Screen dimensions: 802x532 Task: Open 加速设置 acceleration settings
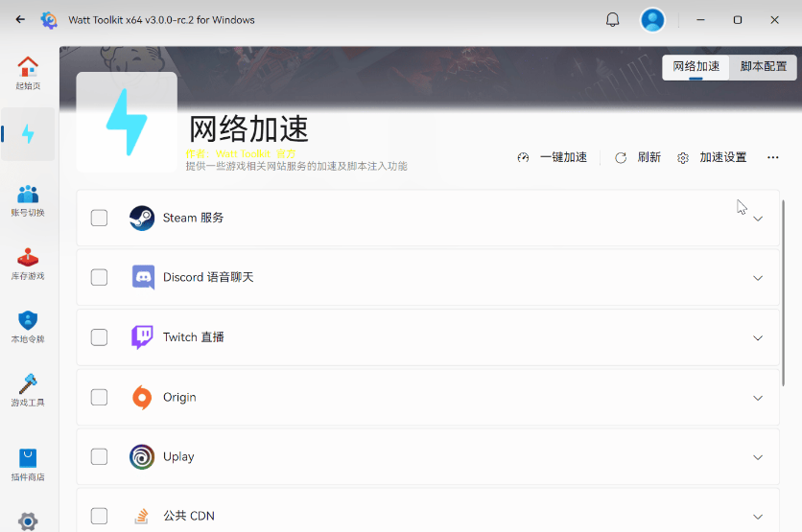point(712,157)
